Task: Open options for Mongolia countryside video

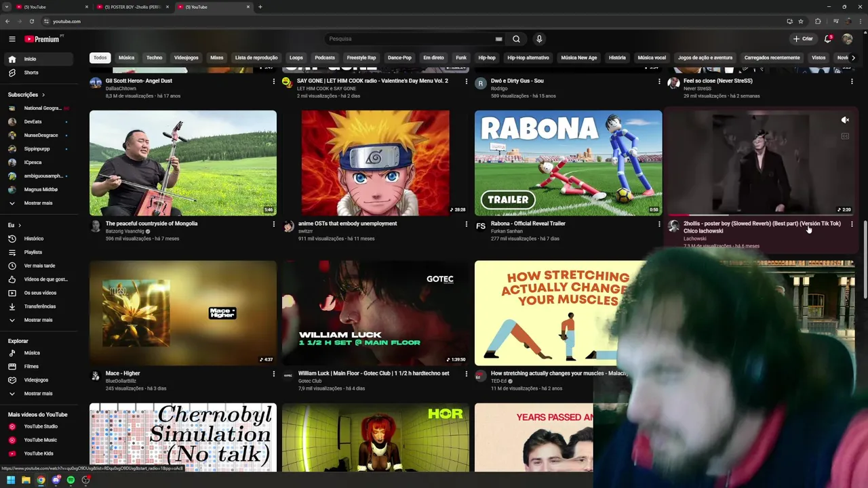Action: pyautogui.click(x=274, y=224)
